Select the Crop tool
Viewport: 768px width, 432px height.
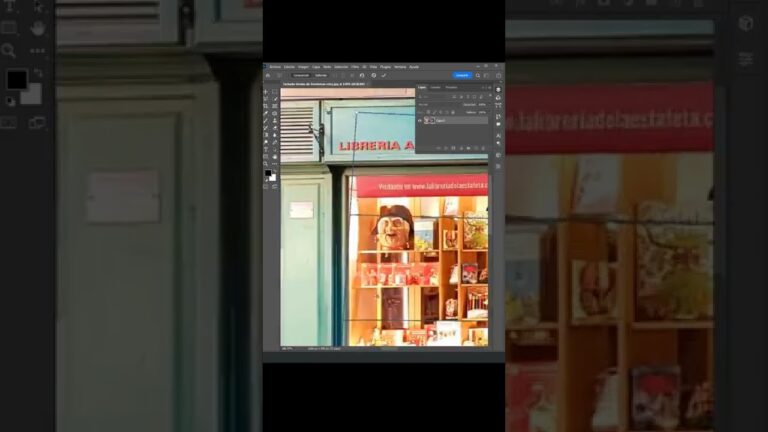click(265, 106)
